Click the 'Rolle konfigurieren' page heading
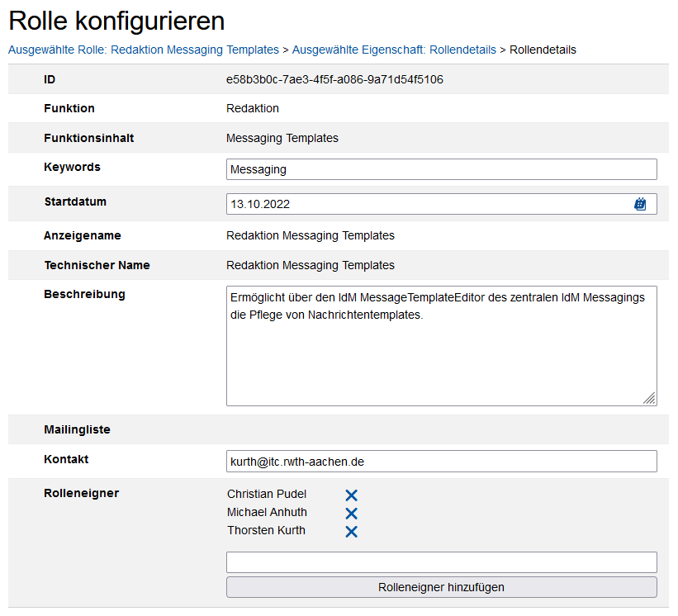 click(116, 21)
